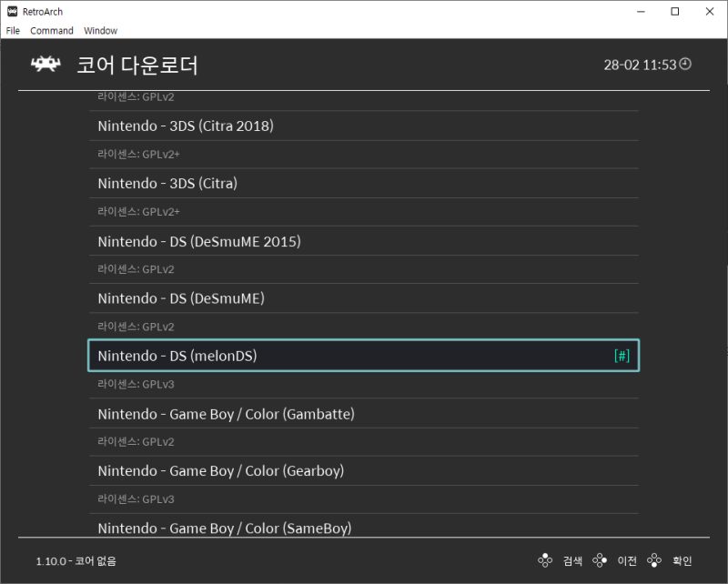Select Nintendo - DS (melonDS) core
The image size is (728, 584).
click(x=364, y=356)
